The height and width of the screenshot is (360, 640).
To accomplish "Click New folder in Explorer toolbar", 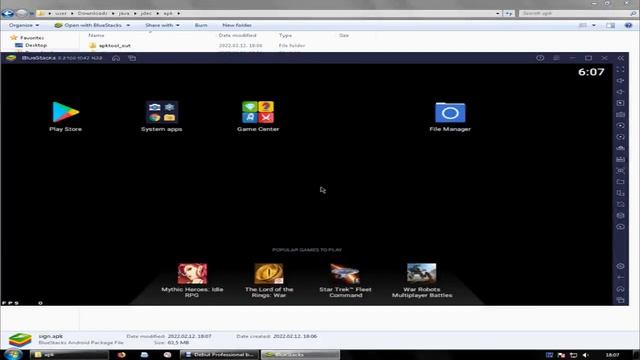I will [x=237, y=25].
